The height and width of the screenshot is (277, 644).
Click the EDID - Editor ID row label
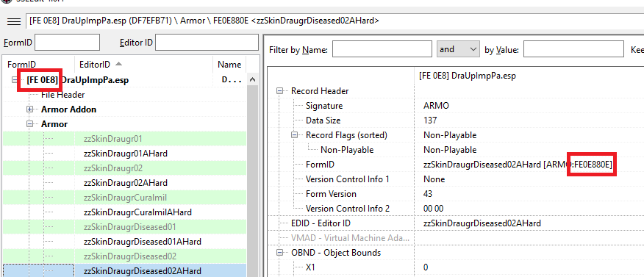[x=321, y=223]
